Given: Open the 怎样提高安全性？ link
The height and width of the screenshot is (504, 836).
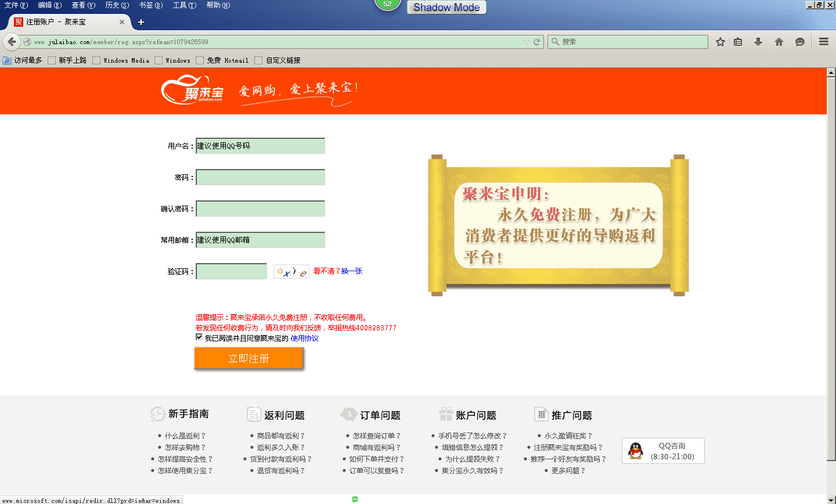Looking at the screenshot, I should coord(185,459).
